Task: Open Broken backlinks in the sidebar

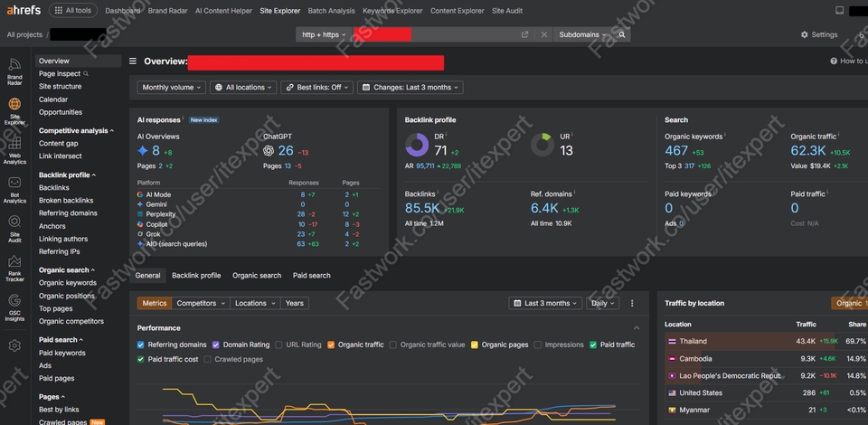Action: (66, 201)
